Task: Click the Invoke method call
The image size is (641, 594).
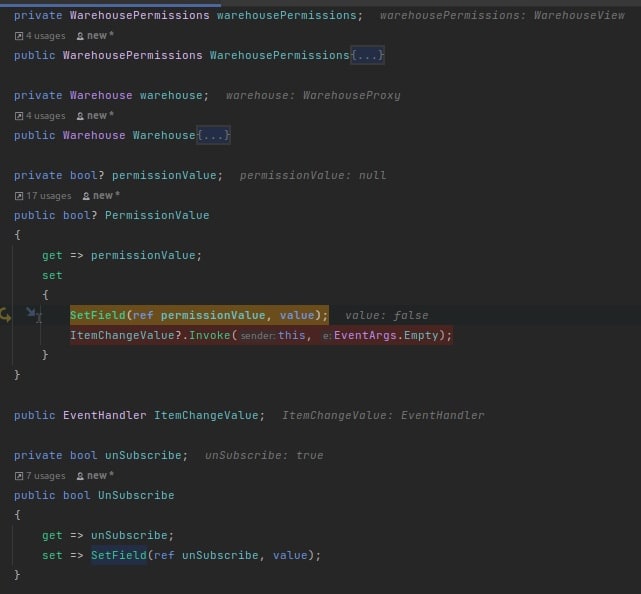Action: (x=210, y=336)
